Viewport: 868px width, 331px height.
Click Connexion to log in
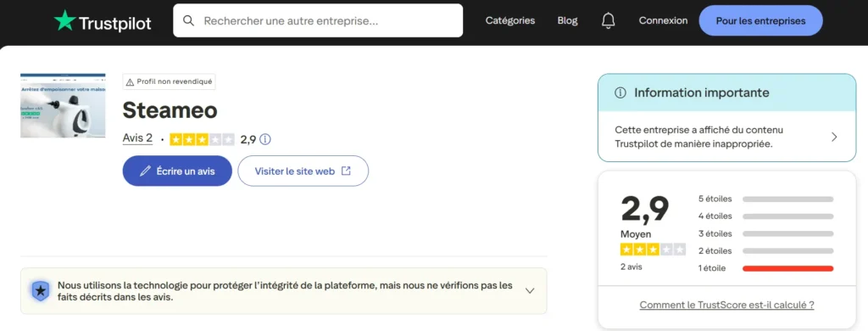(663, 20)
